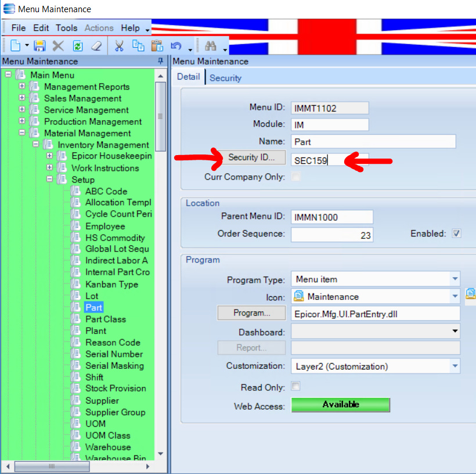Click the Program... button
476x474 pixels.
tap(251, 313)
